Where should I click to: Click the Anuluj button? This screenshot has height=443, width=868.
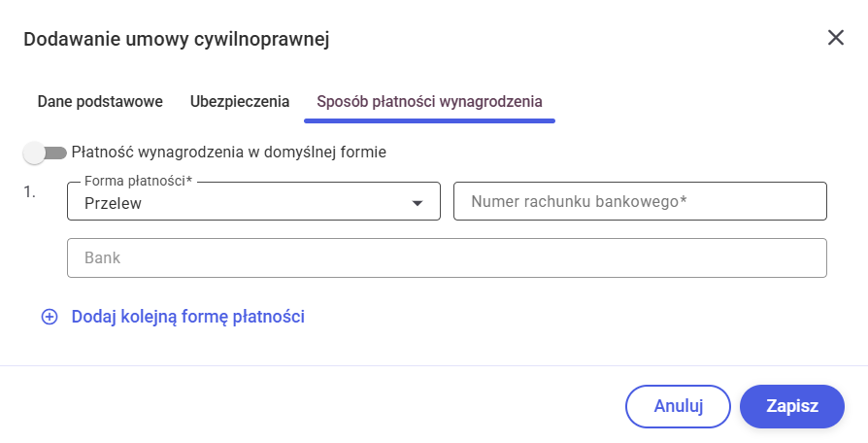click(678, 406)
